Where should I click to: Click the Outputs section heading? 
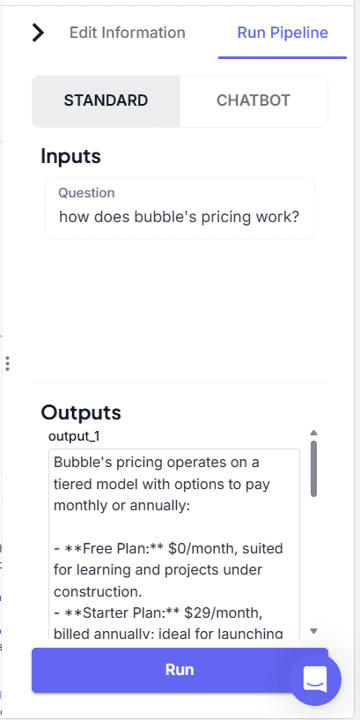(x=81, y=412)
